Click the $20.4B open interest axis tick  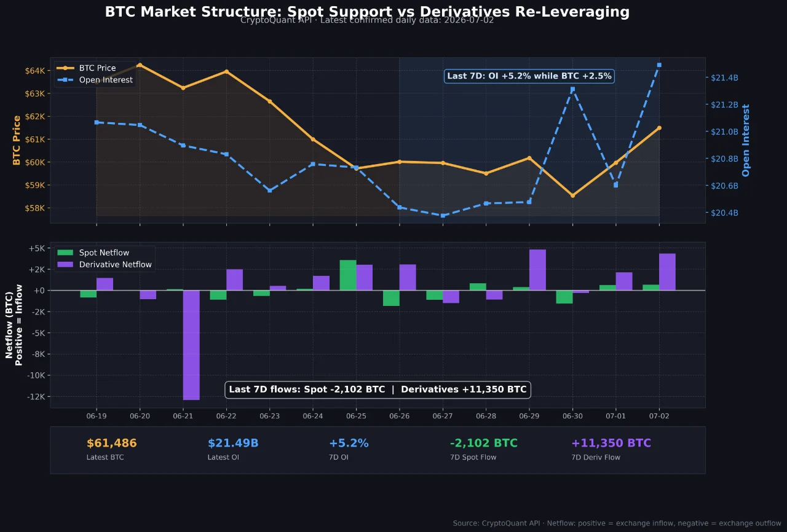(x=724, y=213)
